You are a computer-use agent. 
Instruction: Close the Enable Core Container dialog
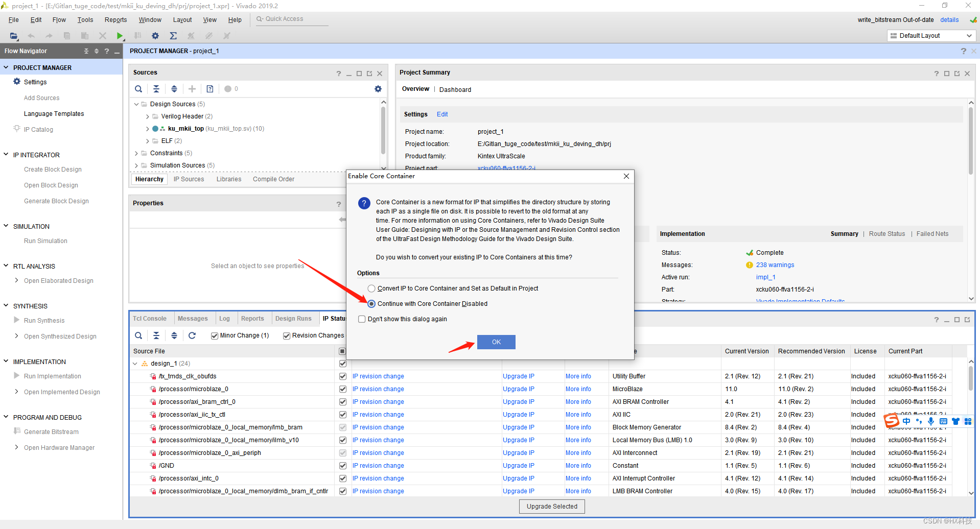(x=626, y=176)
